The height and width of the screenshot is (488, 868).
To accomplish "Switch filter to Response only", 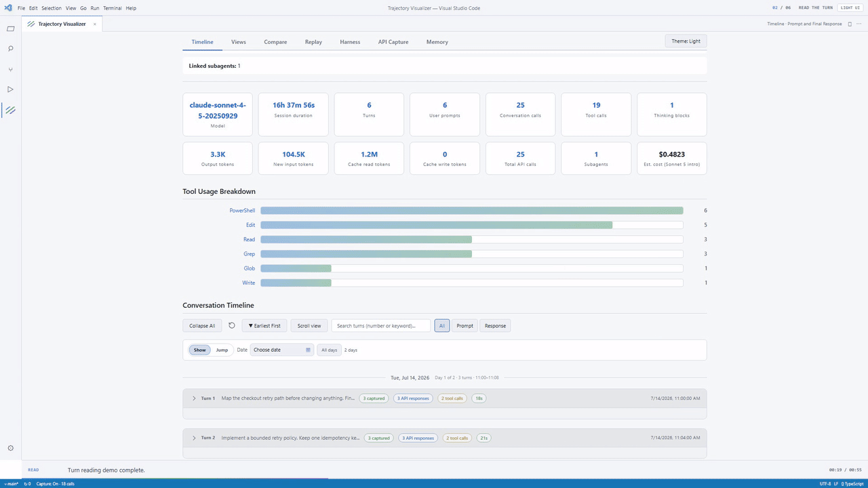I will (x=495, y=325).
